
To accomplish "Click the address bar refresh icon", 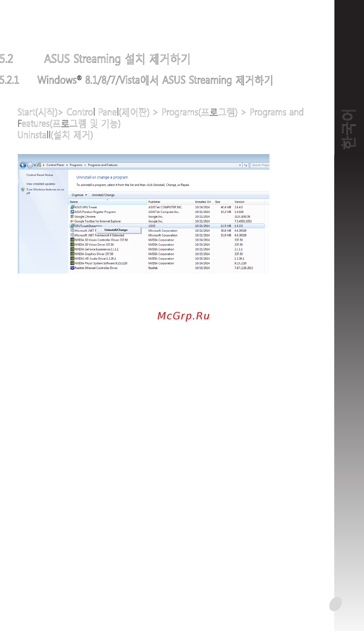I will 246,165.
